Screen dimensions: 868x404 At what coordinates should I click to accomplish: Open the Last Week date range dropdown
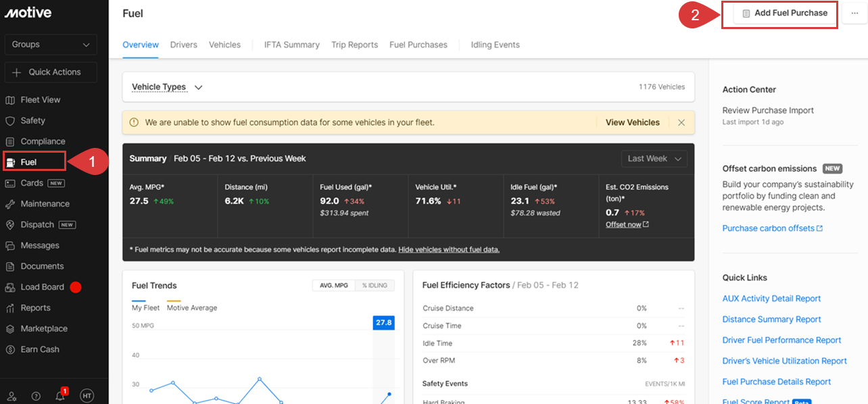click(654, 159)
